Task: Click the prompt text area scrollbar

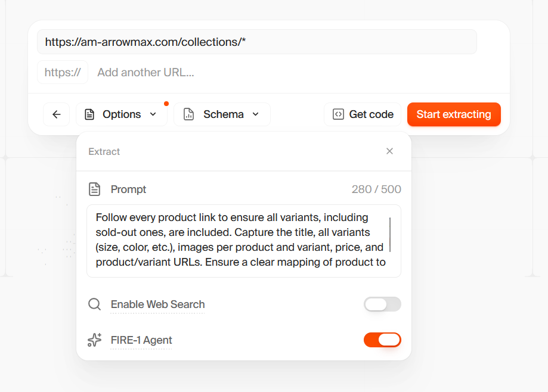Action: (x=390, y=235)
